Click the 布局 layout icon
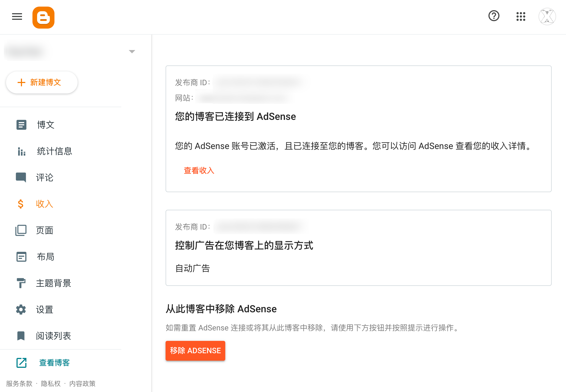This screenshot has height=392, width=566. 21,257
